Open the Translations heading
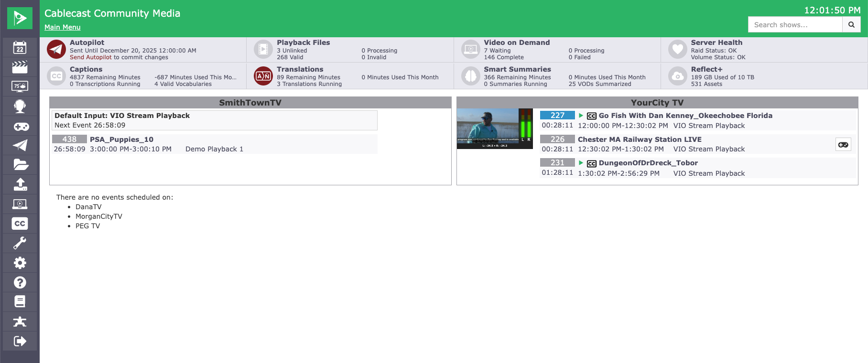Screen dimensions: 868x363 coord(300,69)
